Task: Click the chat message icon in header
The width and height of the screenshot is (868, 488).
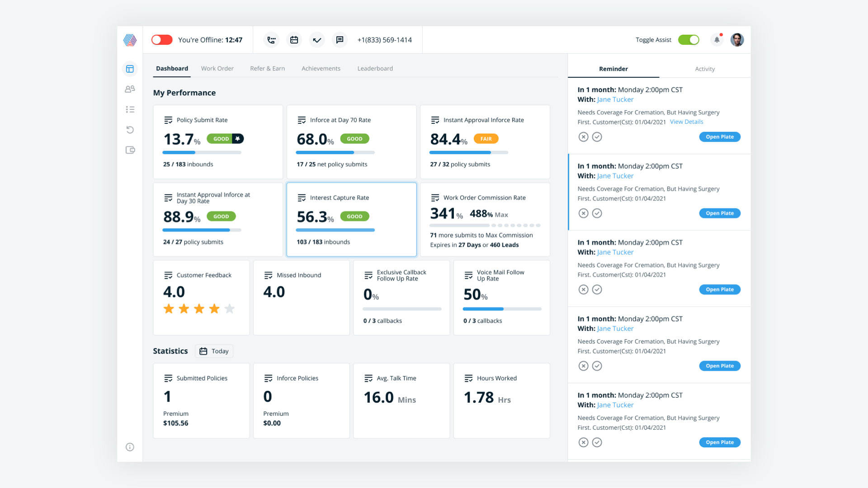Action: pos(340,40)
